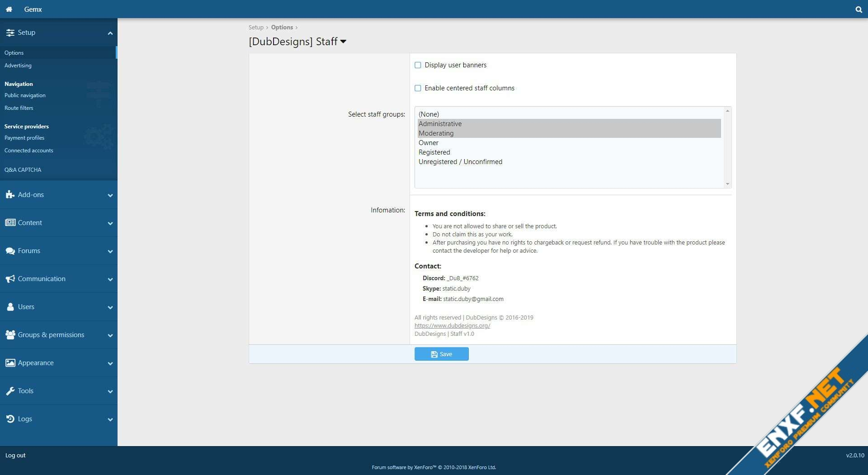Image resolution: width=868 pixels, height=475 pixels.
Task: Click the staff groups list scroll-up arrow
Action: [x=727, y=111]
